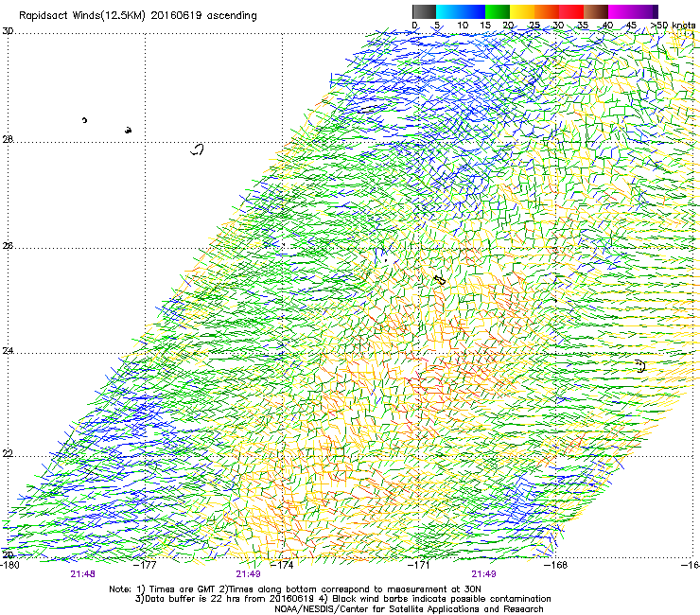Click the black island outline east of -171
Image resolution: width=700 pixels, height=615 pixels.
click(x=440, y=280)
